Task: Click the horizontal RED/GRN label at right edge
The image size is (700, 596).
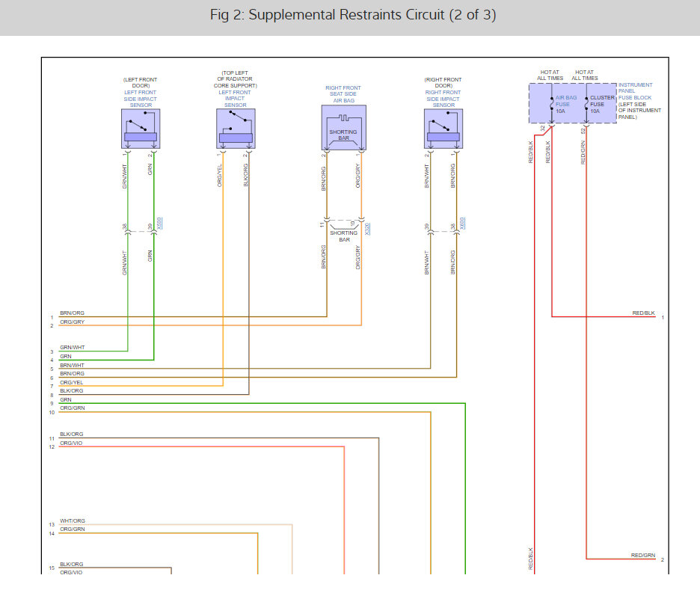Action: click(x=643, y=556)
